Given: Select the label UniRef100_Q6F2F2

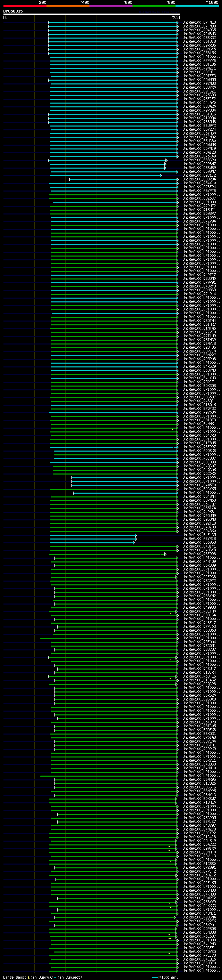Looking at the screenshot, I should pyautogui.click(x=199, y=99).
